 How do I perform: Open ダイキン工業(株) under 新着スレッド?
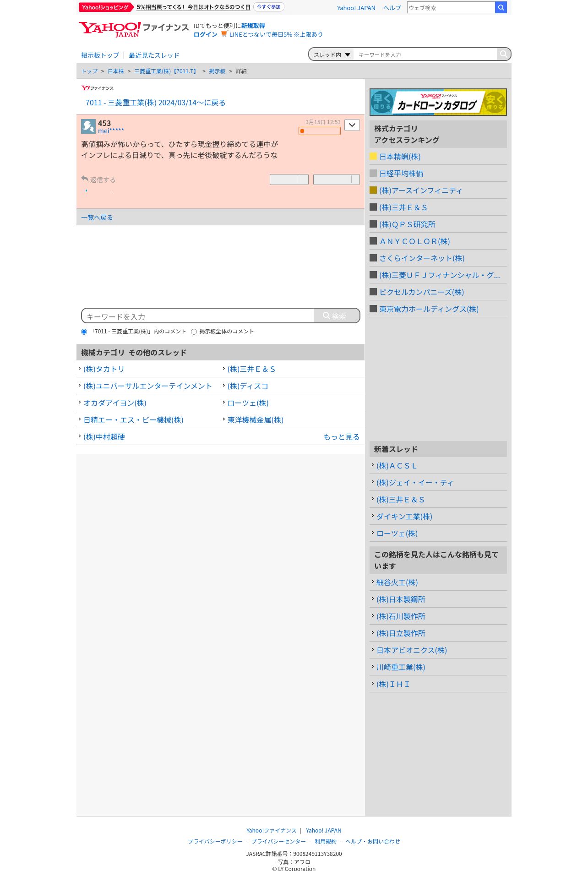coord(404,517)
